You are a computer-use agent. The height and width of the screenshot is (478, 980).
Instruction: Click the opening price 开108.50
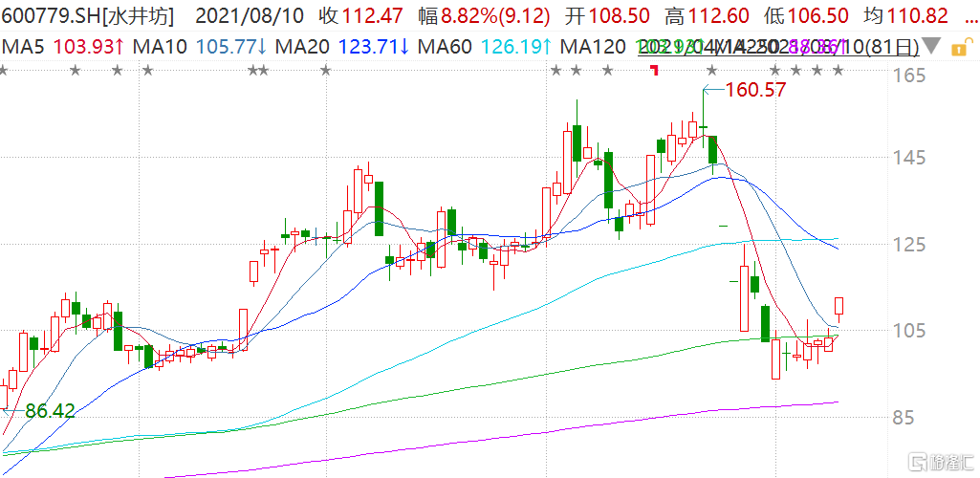point(607,16)
